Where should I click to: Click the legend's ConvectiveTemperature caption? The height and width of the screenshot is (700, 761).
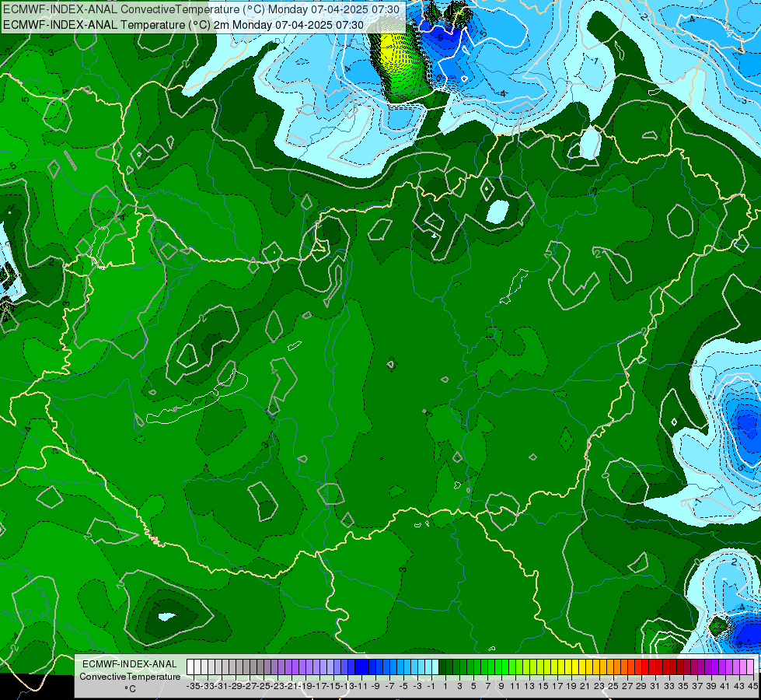(130, 676)
